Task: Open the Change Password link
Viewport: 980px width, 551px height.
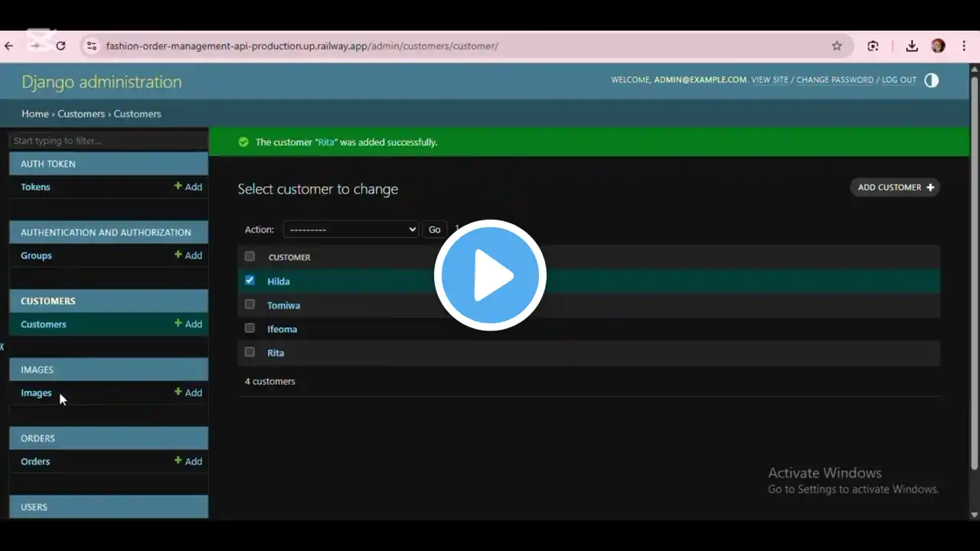Action: (835, 80)
